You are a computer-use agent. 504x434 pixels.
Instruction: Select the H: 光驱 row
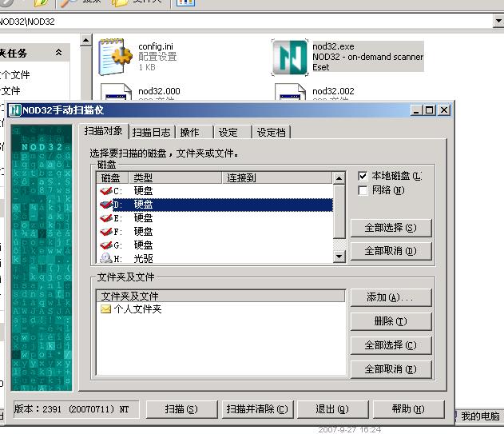point(215,258)
